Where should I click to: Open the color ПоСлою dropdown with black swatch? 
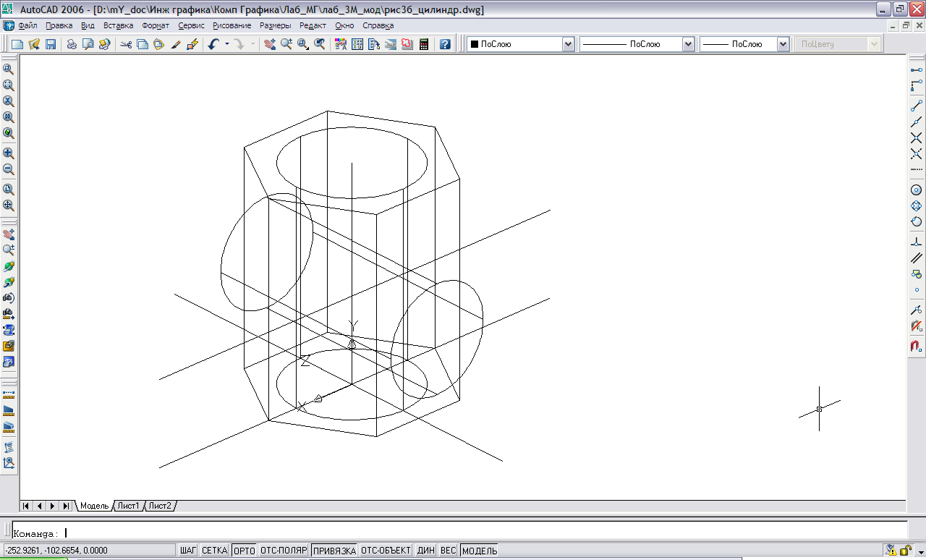(x=521, y=44)
